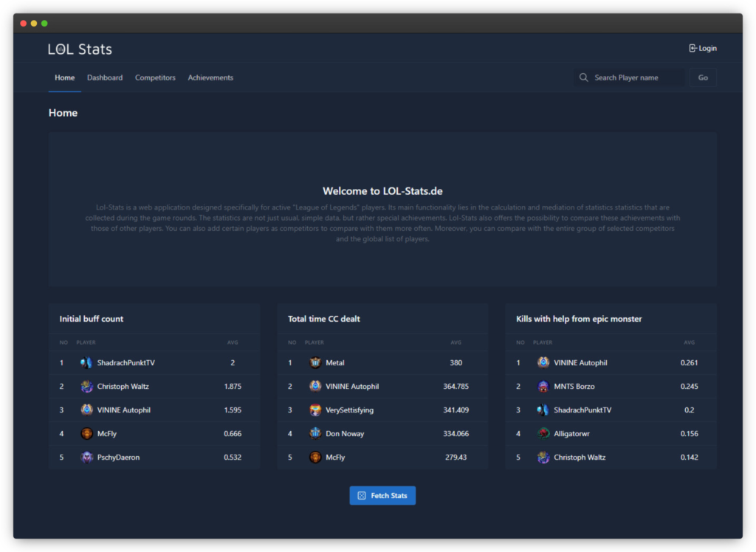
Task: Select the Home tab
Action: click(x=65, y=77)
